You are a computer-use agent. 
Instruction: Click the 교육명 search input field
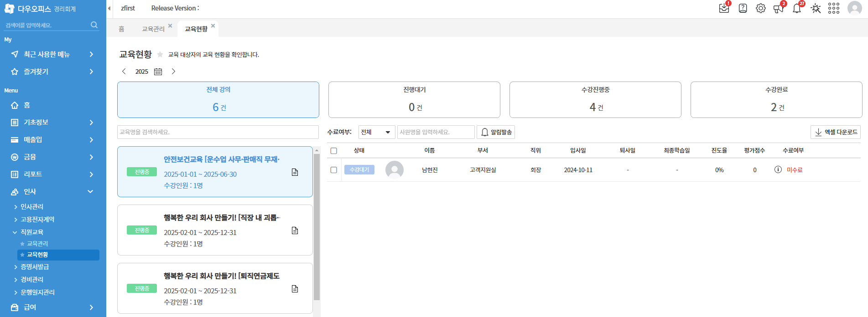click(218, 132)
